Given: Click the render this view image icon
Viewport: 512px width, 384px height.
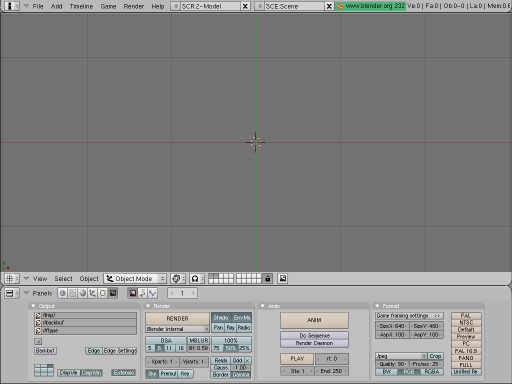Looking at the screenshot, I should tap(283, 278).
